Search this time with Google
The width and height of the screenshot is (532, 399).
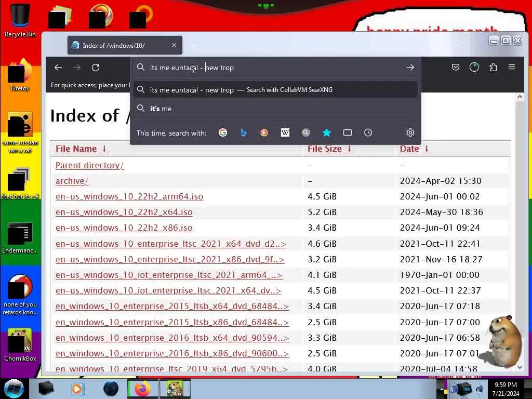point(223,132)
